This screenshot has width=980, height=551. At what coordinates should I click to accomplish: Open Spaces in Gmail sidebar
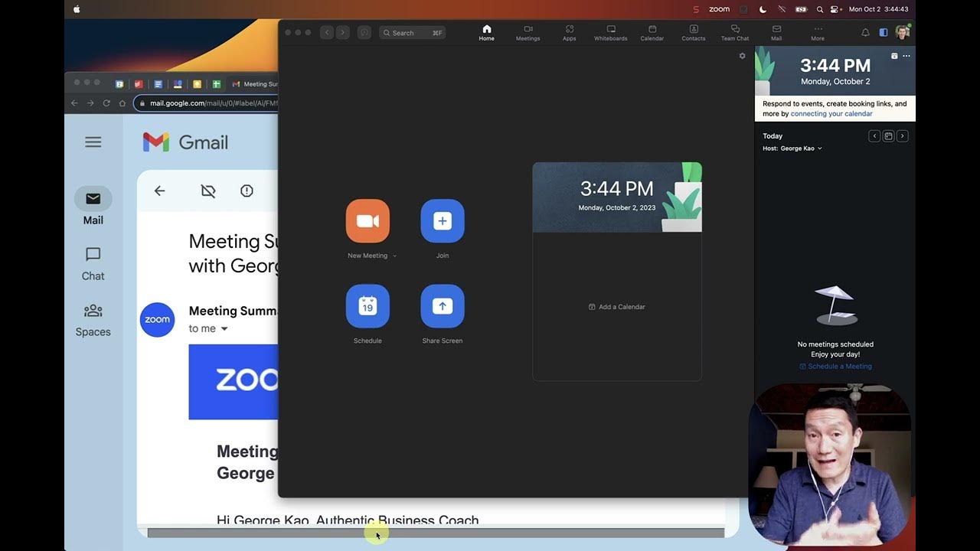coord(93,320)
